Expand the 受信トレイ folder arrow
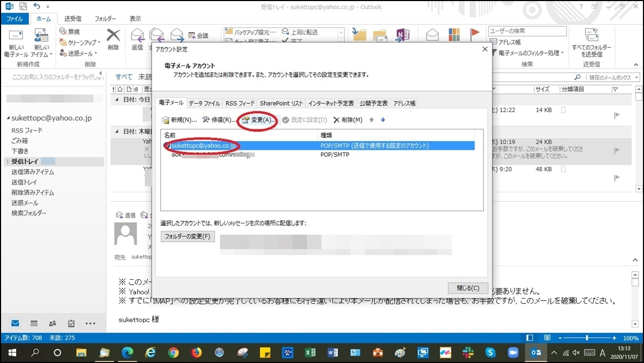 8,162
